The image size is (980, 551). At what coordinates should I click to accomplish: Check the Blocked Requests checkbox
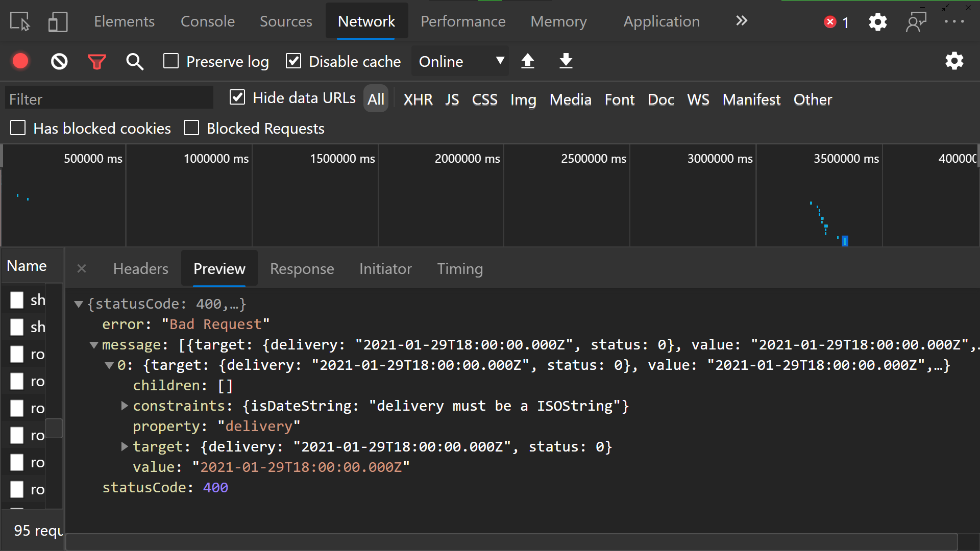click(x=191, y=128)
